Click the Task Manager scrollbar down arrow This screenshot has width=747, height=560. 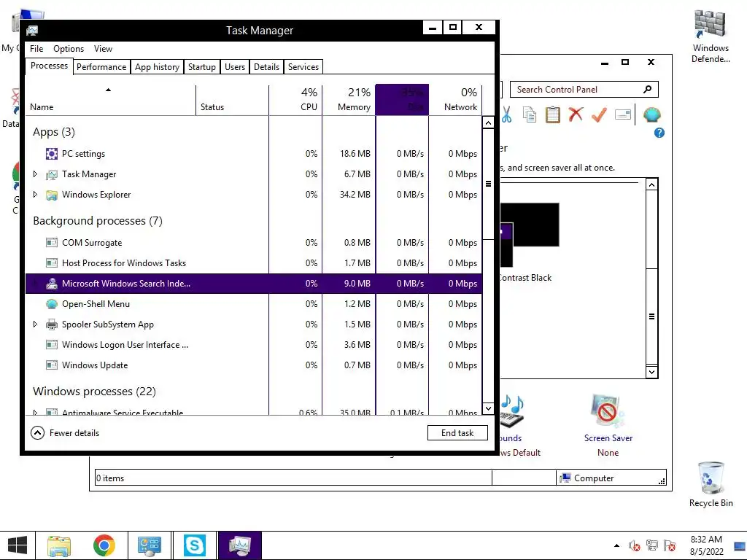[x=488, y=408]
